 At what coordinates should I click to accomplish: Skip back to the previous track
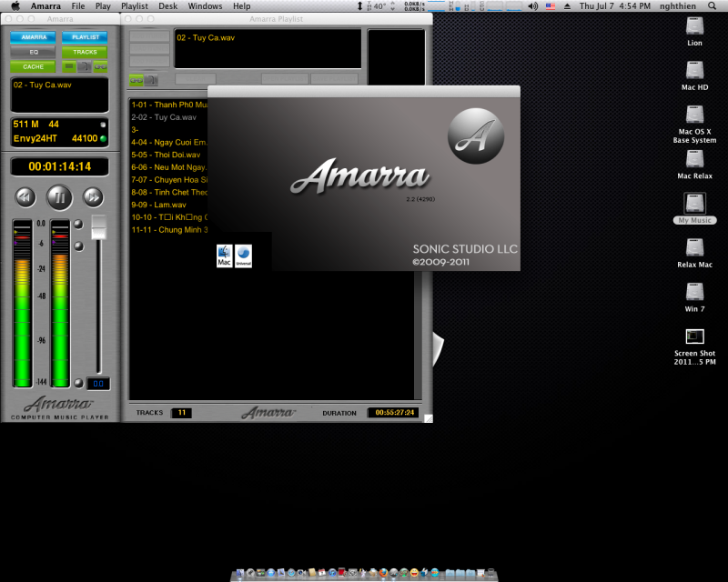[25, 197]
